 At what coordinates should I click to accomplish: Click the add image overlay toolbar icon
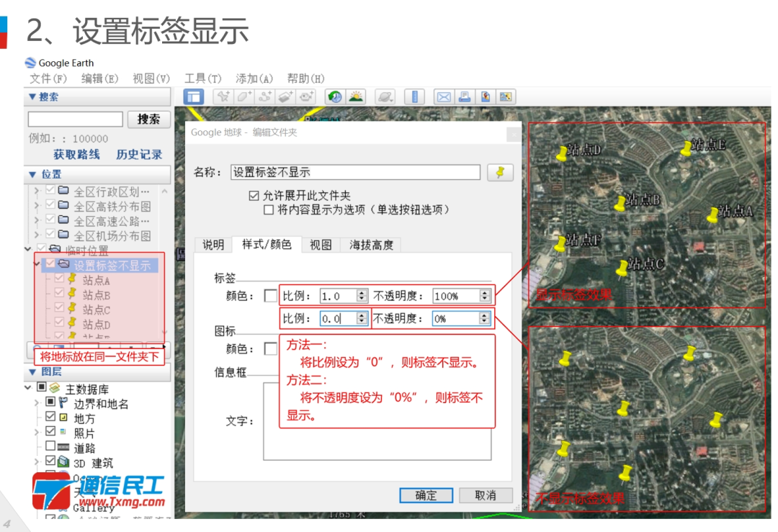(x=285, y=96)
